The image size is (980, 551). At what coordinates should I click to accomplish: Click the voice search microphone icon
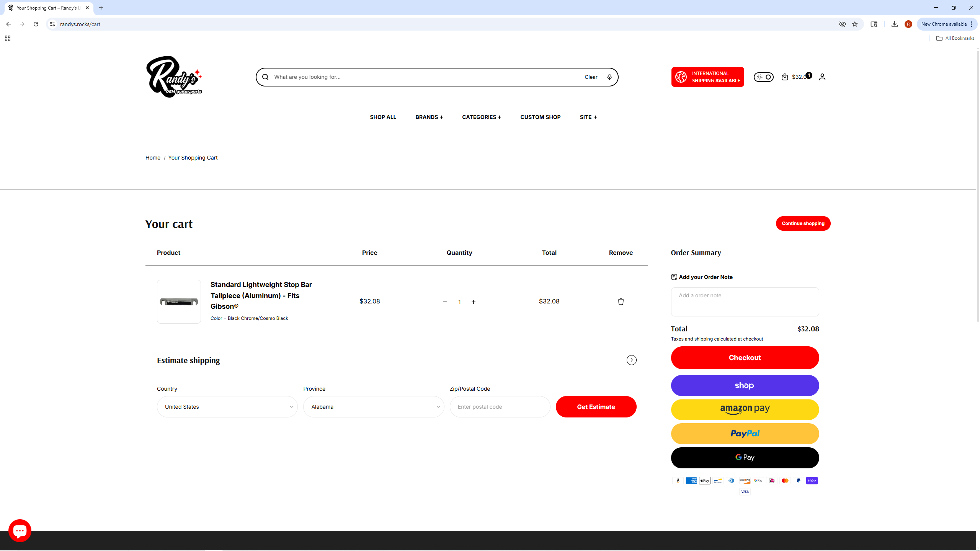pos(609,77)
